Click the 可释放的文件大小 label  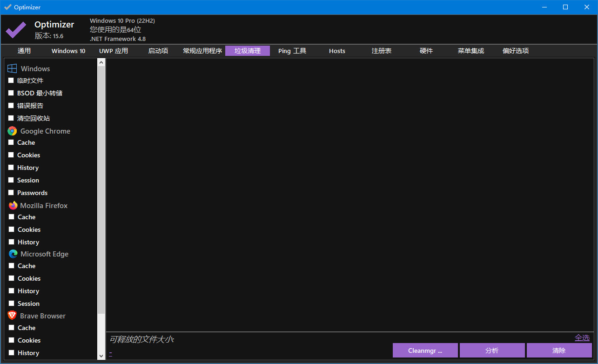point(141,339)
